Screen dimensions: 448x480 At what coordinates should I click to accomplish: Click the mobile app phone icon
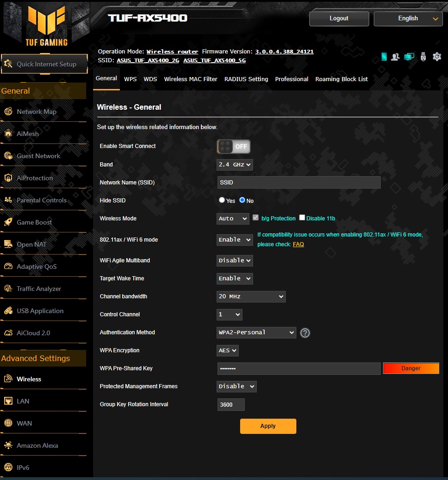(x=384, y=57)
